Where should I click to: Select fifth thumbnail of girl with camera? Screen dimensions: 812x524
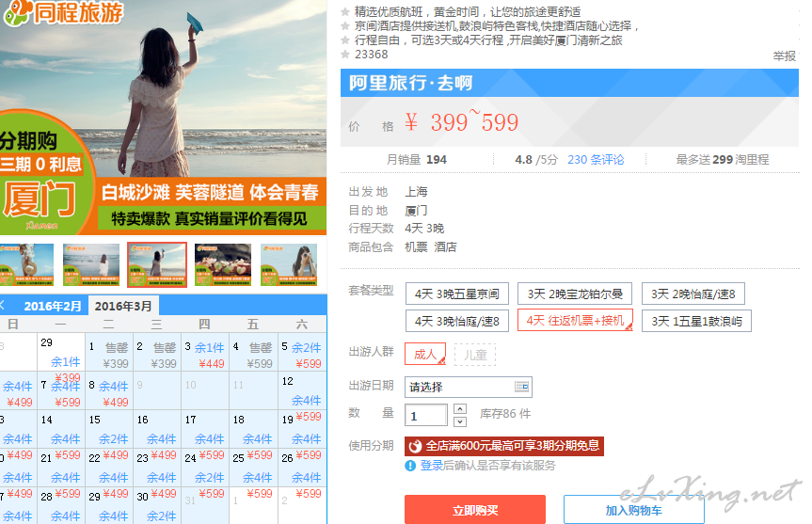(x=289, y=264)
